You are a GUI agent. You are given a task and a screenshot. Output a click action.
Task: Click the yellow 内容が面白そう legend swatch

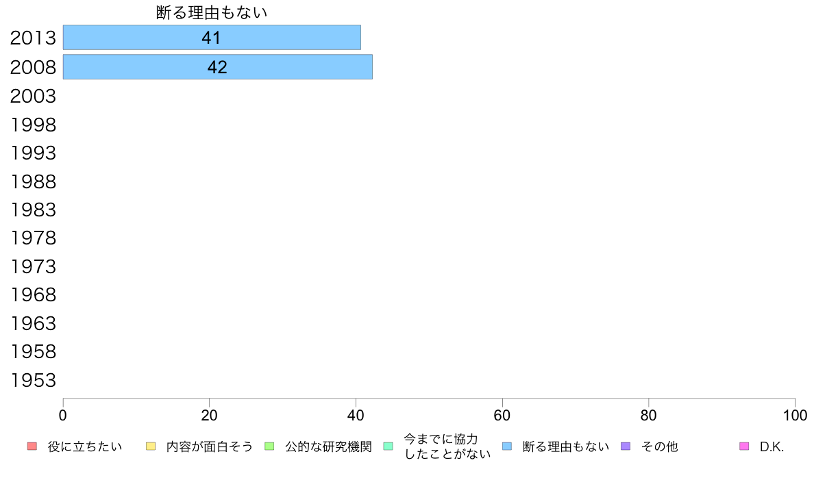pos(151,446)
